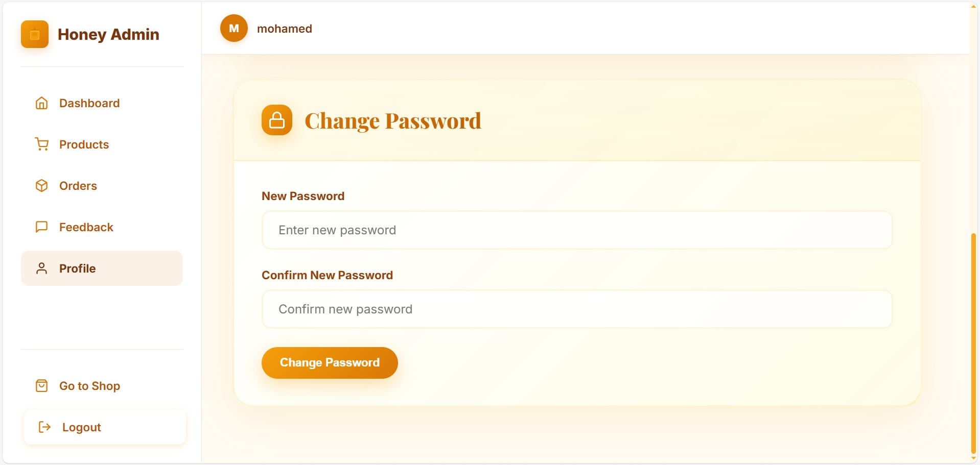This screenshot has width=980, height=465.
Task: Click the Logout arrow icon
Action: click(45, 427)
